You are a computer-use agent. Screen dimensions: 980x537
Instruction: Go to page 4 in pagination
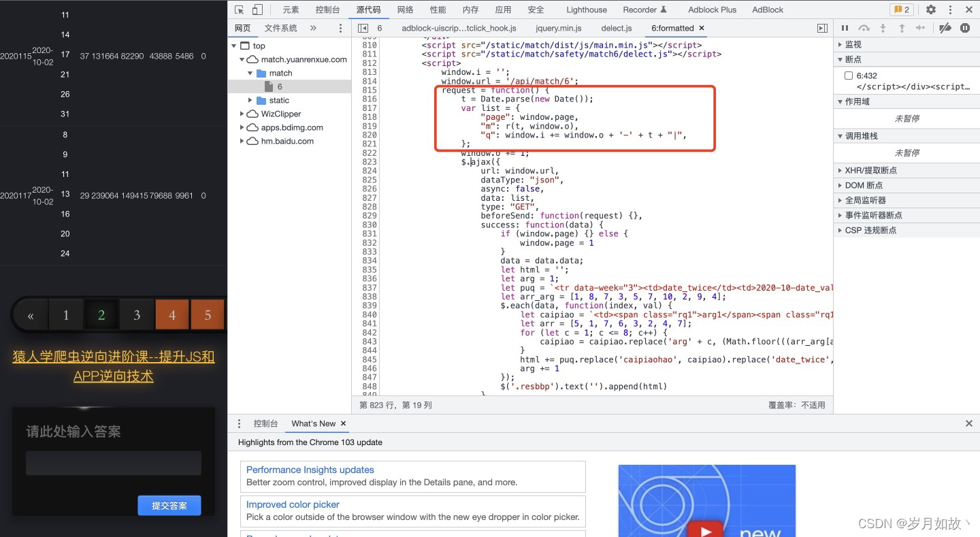pos(172,315)
